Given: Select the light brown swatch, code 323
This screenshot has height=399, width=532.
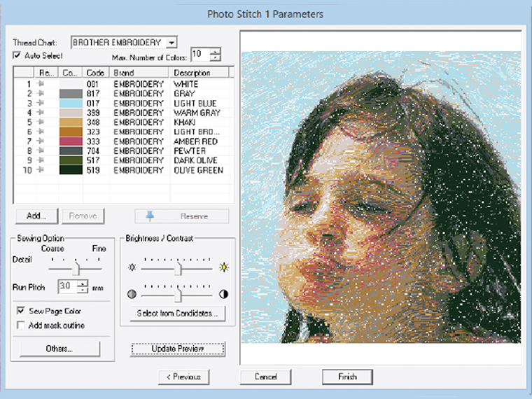Looking at the screenshot, I should point(71,132).
